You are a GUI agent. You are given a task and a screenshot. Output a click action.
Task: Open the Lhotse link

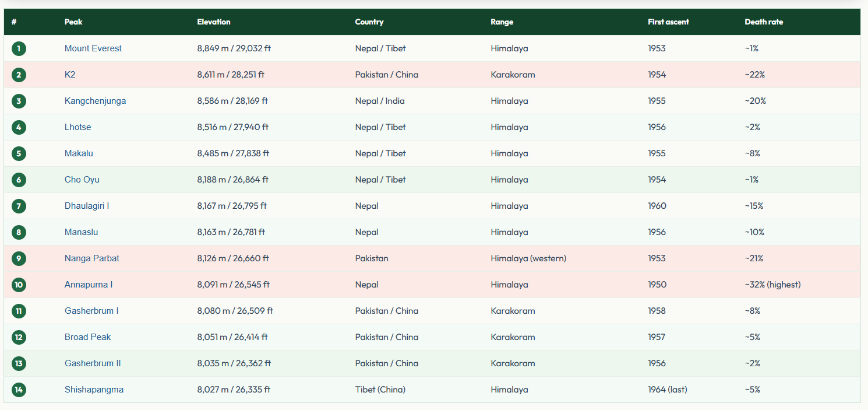pos(77,127)
